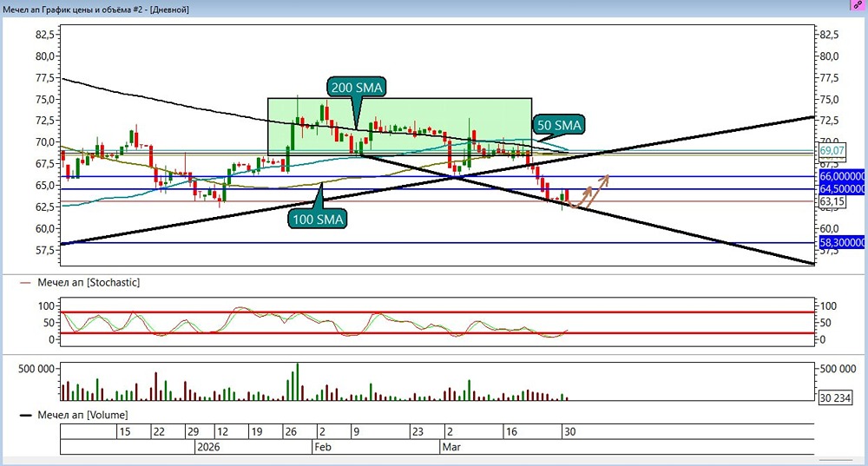The height and width of the screenshot is (466, 868).
Task: Select the green highlighted rectangle area
Action: point(399,126)
